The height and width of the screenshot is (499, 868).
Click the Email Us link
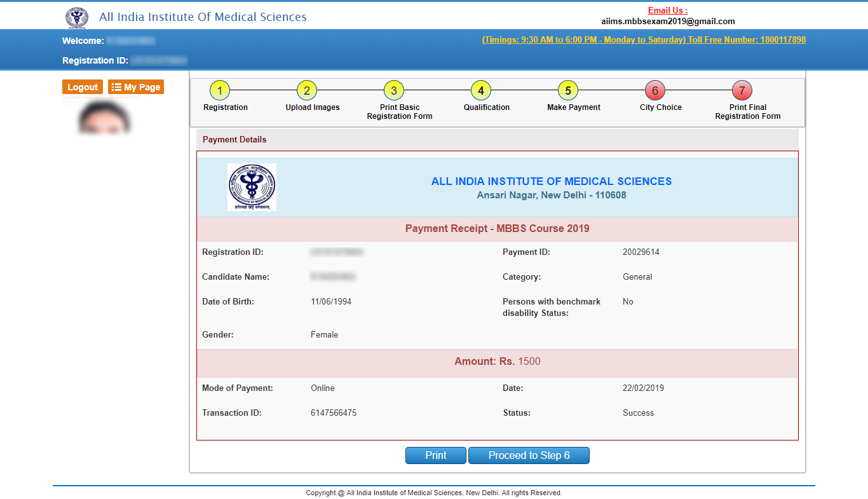click(x=668, y=10)
